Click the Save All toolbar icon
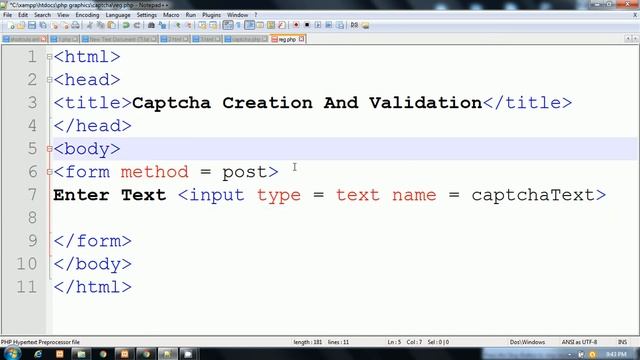The image size is (640, 360). click(x=42, y=25)
